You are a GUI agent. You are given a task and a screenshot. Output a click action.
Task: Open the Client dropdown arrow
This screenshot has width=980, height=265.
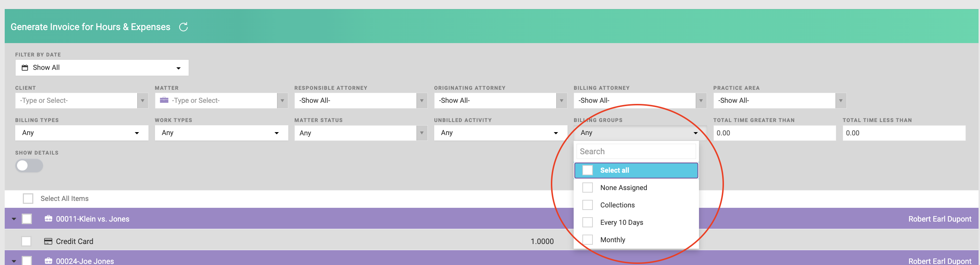point(143,101)
